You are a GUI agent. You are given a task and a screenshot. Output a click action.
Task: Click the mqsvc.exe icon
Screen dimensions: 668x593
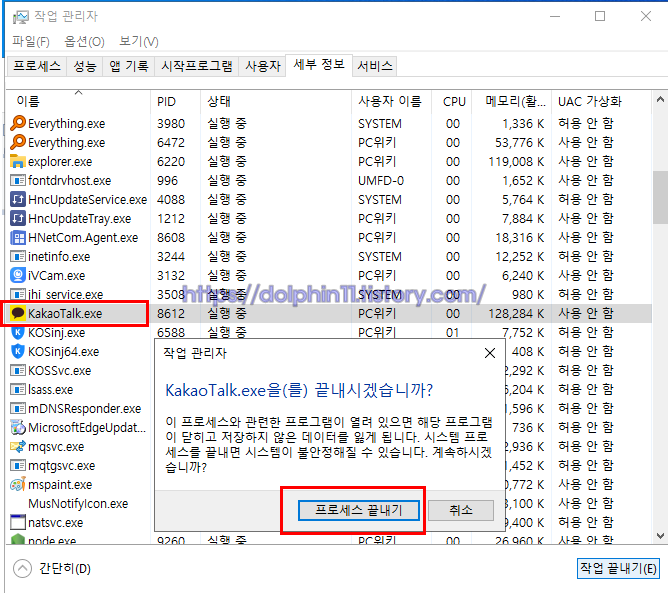tap(17, 446)
